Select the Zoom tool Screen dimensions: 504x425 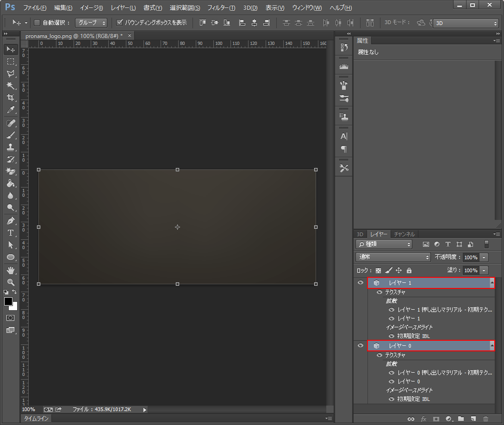point(10,281)
